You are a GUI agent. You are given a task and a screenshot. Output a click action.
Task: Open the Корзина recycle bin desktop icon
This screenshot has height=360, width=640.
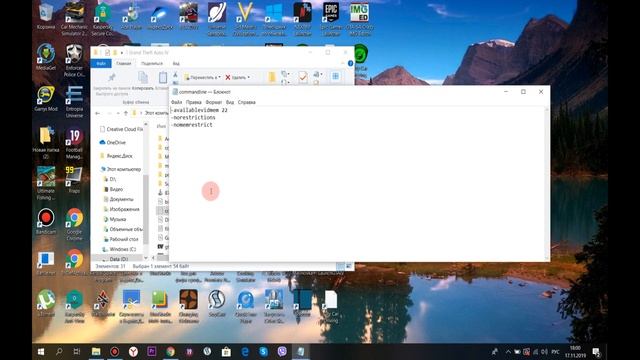pos(46,16)
